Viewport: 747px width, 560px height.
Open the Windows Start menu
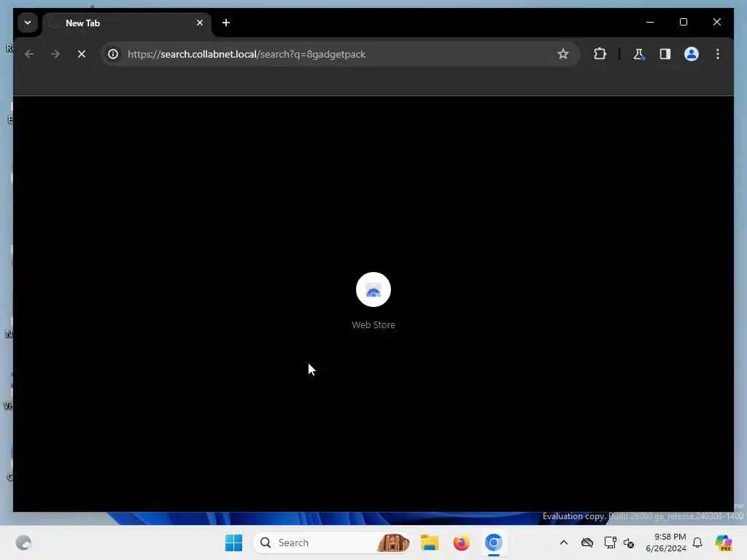click(233, 542)
